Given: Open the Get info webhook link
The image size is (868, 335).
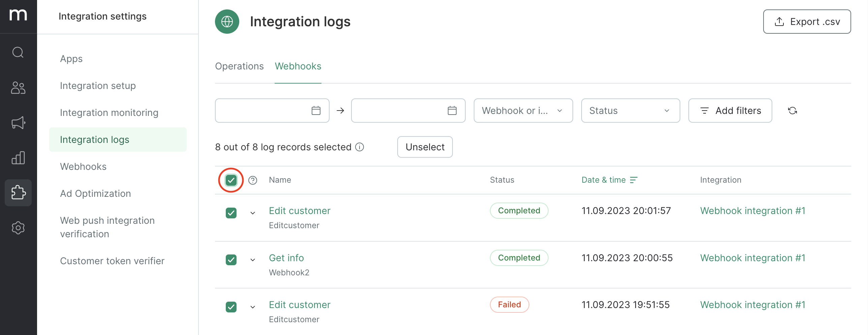Looking at the screenshot, I should click(x=286, y=258).
